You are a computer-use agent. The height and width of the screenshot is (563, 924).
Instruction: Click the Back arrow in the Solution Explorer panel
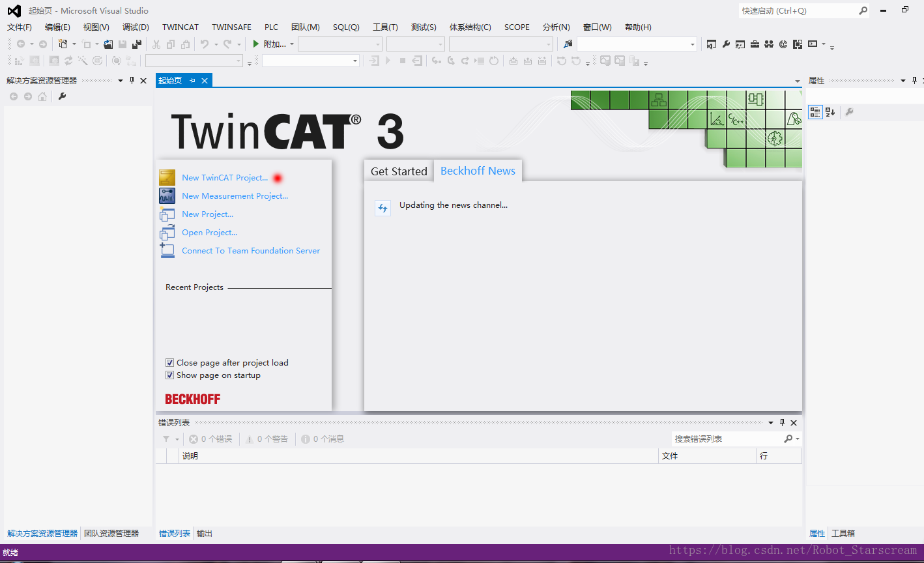coord(14,96)
